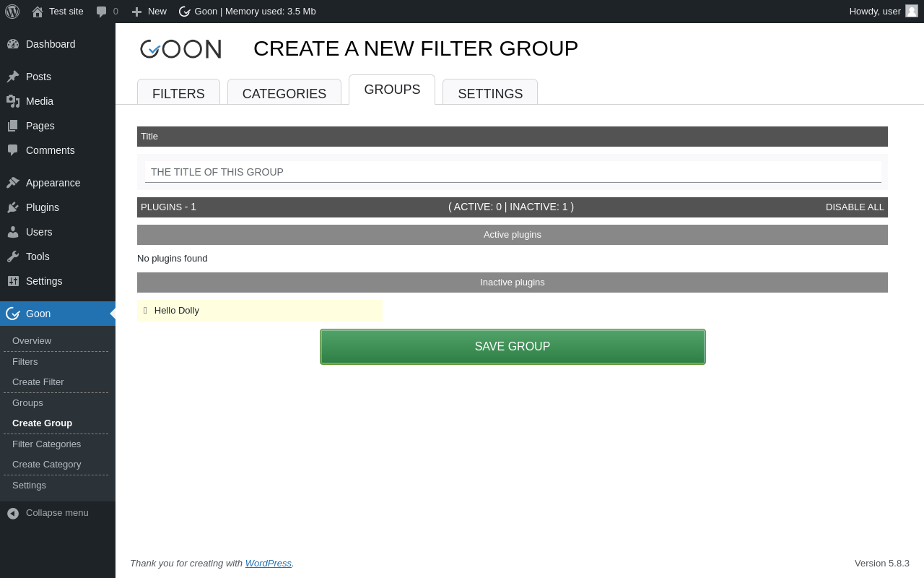Screen dimensions: 924x578
Task: Click the Posts pin icon
Action: tap(13, 77)
